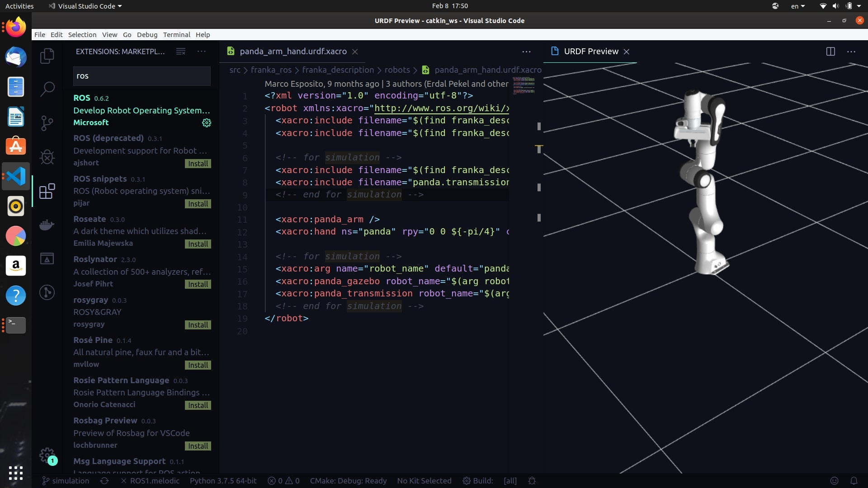
Task: Open Source Control in the Activity Bar
Action: (47, 123)
